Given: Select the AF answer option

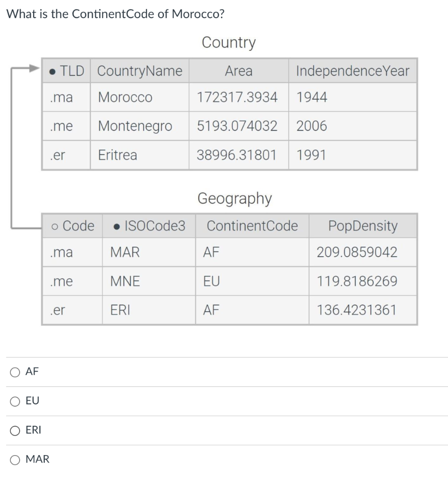Looking at the screenshot, I should click(14, 372).
